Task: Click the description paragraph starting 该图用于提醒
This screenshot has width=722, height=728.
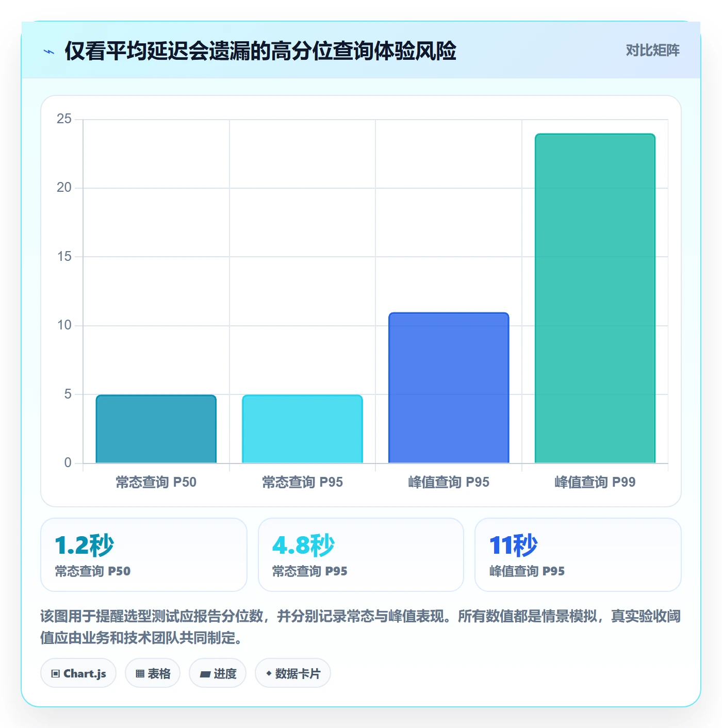Action: tap(361, 627)
